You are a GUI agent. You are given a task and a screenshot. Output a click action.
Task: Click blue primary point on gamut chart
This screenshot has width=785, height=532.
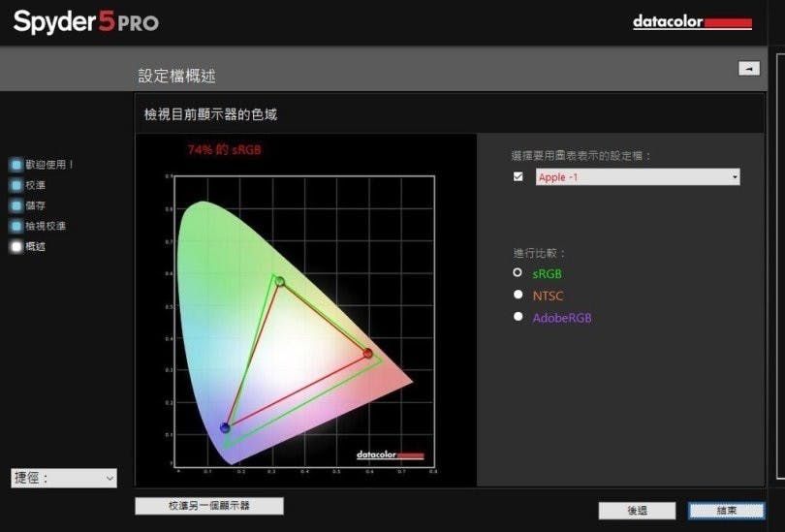pyautogui.click(x=225, y=427)
